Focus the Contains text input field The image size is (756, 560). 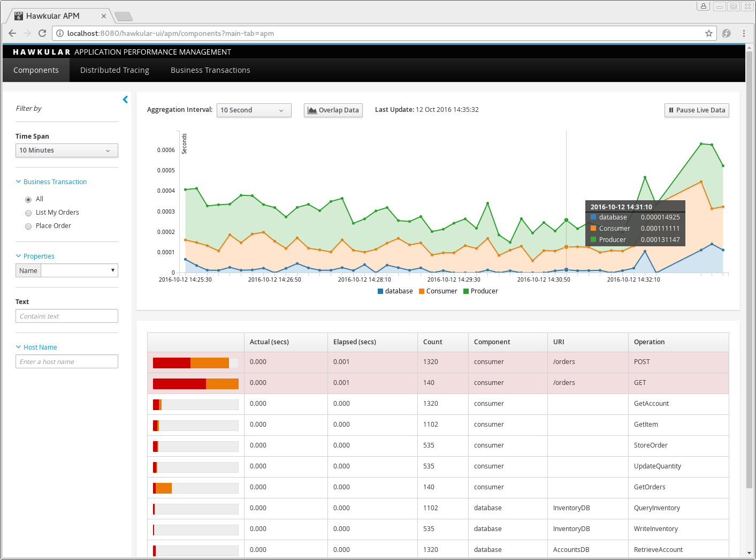(x=67, y=316)
